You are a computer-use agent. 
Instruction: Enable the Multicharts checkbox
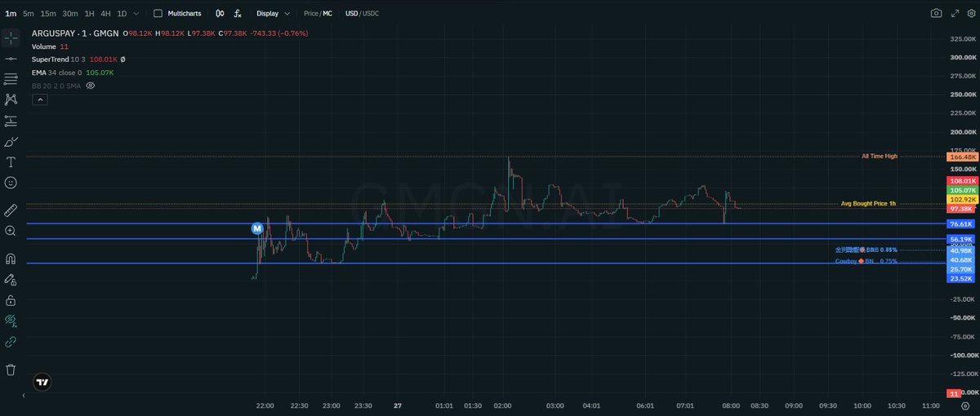158,13
